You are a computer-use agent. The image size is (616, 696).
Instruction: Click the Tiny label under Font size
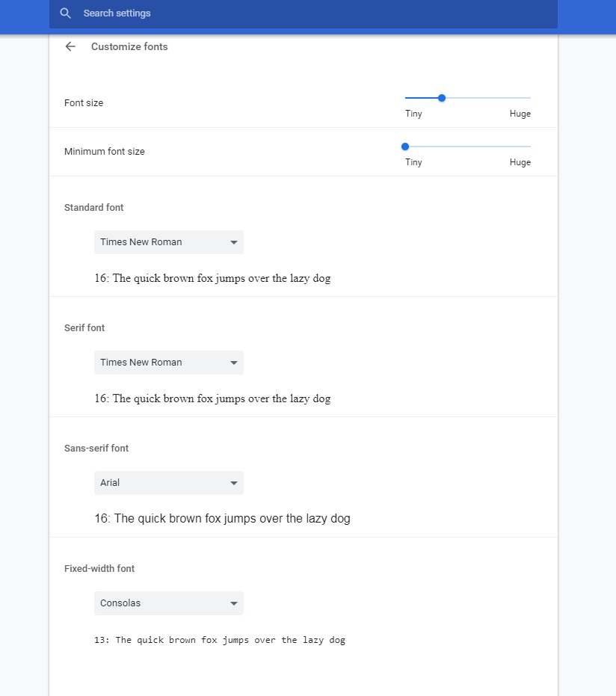(413, 114)
